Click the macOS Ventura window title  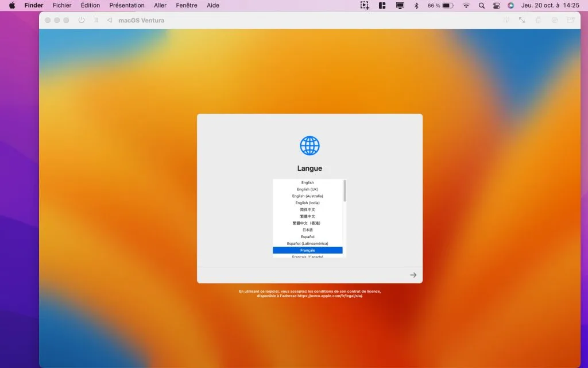(141, 20)
